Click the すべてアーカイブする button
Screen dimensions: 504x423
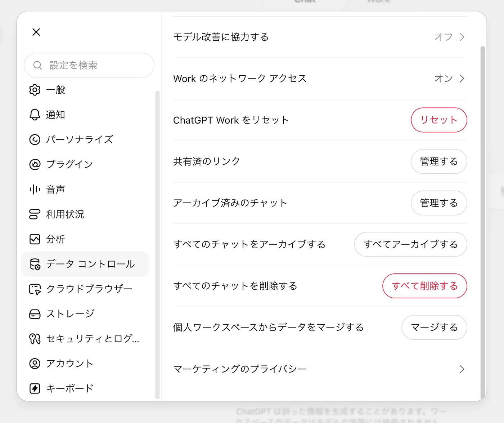(x=411, y=244)
